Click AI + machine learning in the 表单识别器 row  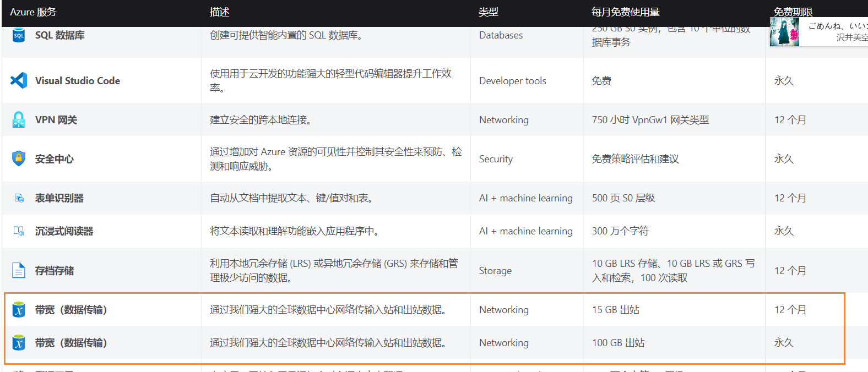(x=526, y=198)
